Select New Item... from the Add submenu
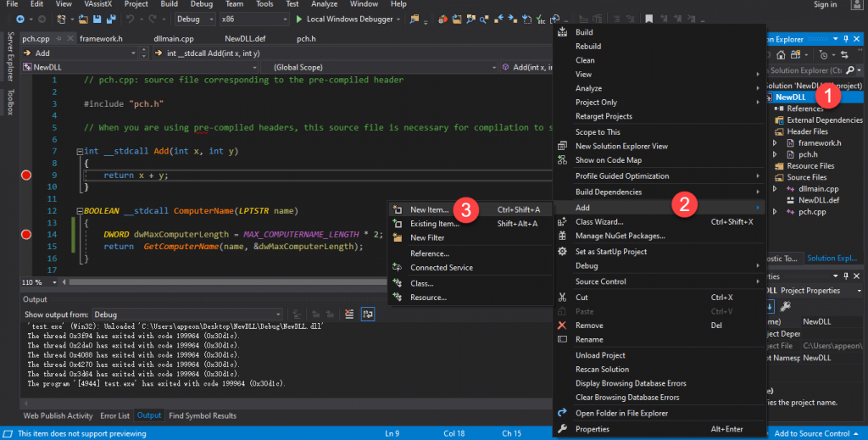The image size is (868, 440). pyautogui.click(x=429, y=209)
